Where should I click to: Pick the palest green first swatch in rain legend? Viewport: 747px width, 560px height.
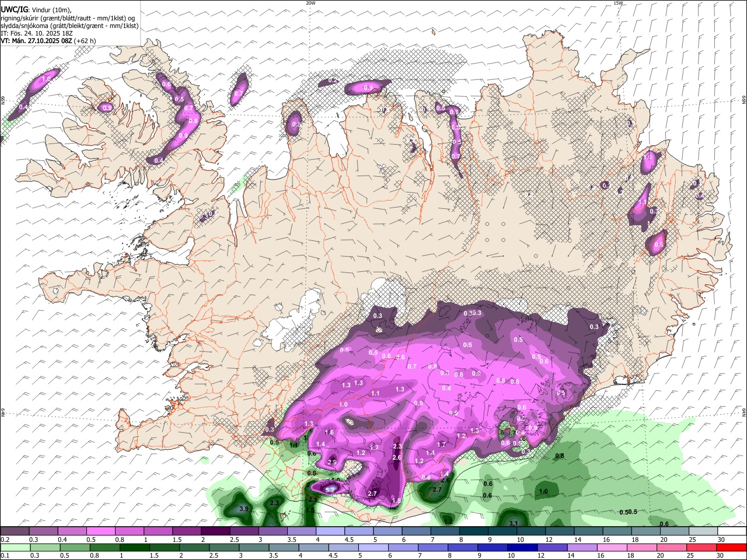point(15,548)
